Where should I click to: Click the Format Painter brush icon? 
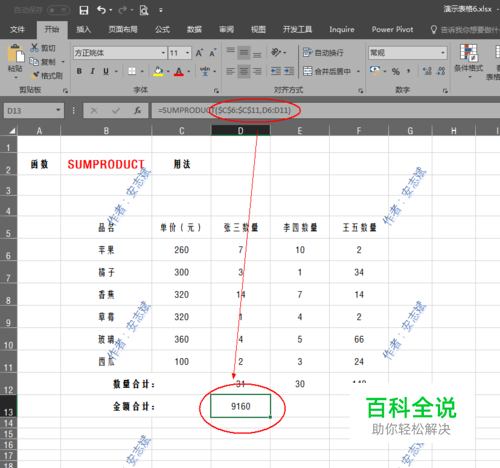[35, 76]
